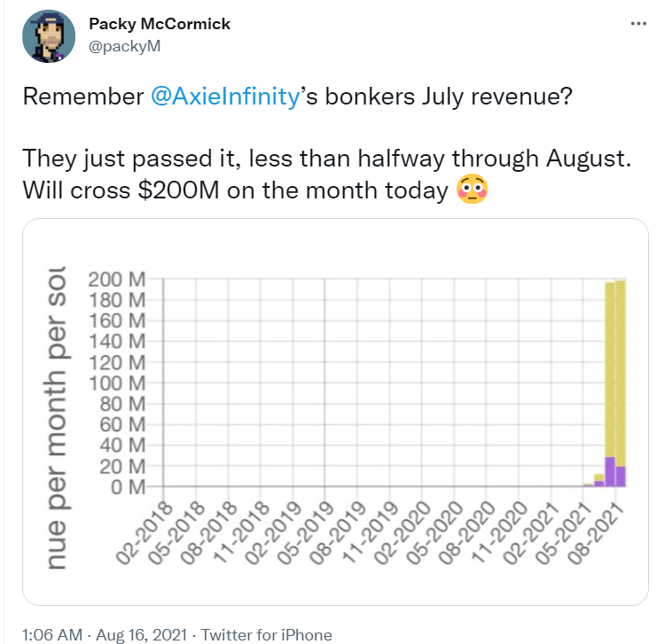
Task: Click the flushed face emoji
Action: click(473, 190)
